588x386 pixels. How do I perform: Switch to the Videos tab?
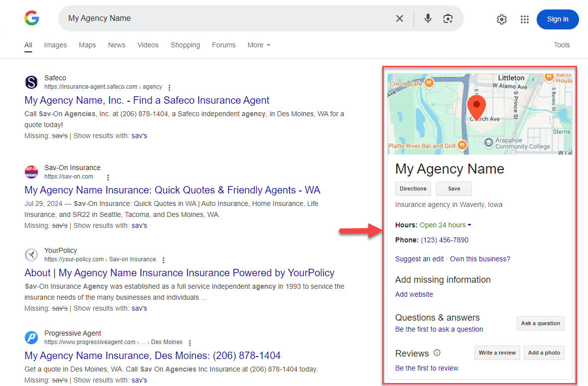[148, 45]
